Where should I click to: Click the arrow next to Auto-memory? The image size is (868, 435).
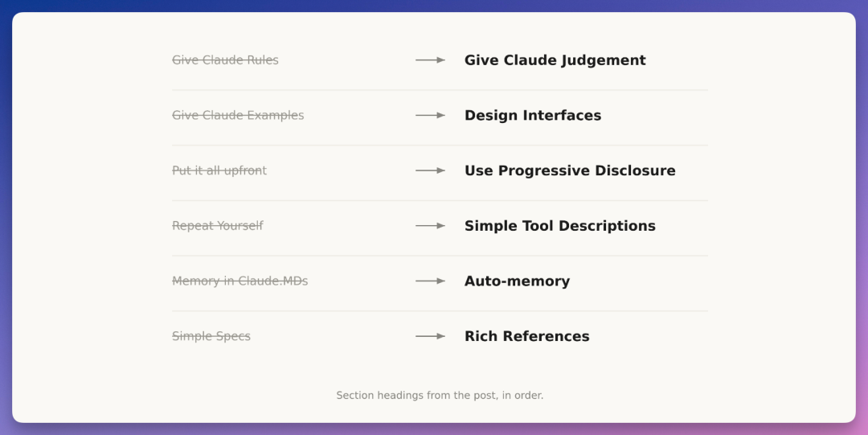point(430,281)
